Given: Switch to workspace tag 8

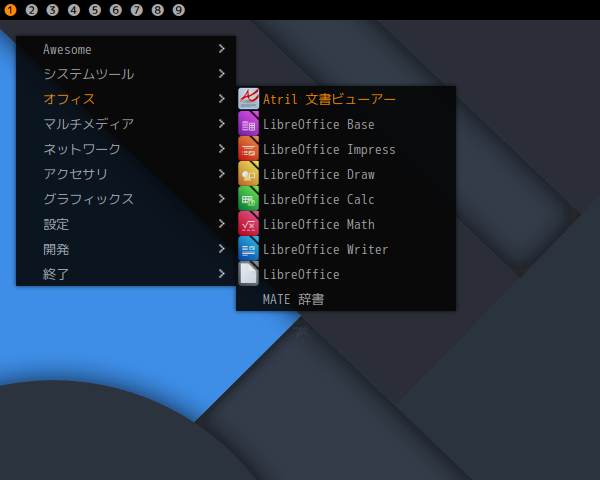Looking at the screenshot, I should (x=158, y=10).
